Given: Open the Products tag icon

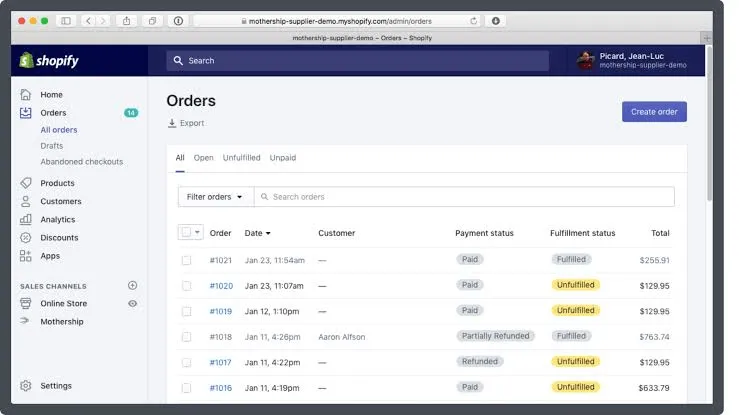Looking at the screenshot, I should pos(25,183).
